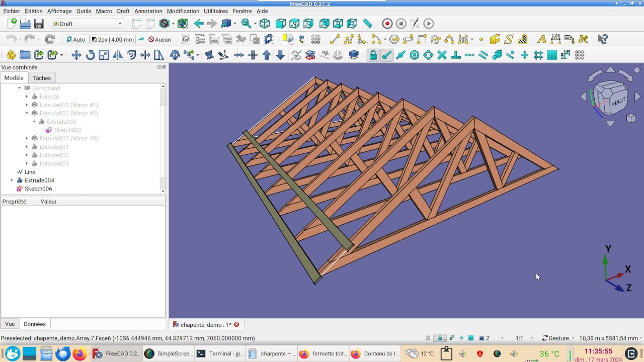Select the Draft Move tool
This screenshot has width=644, height=362.
click(76, 55)
